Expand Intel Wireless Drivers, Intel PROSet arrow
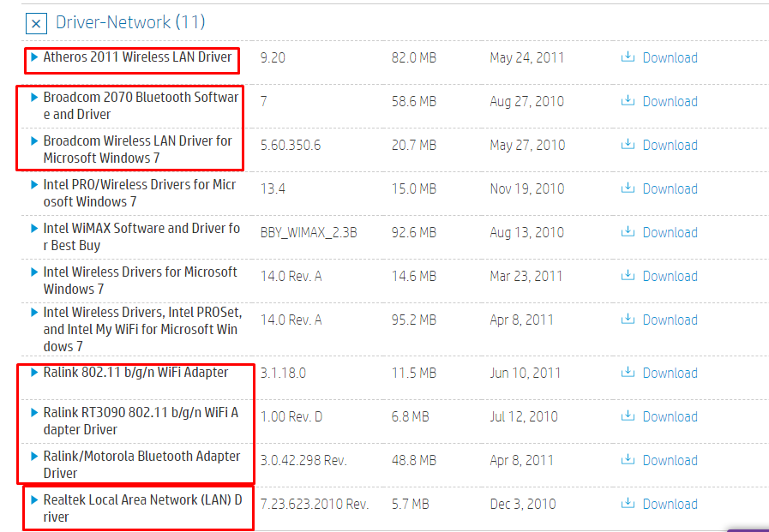The width and height of the screenshot is (769, 532). coord(34,312)
